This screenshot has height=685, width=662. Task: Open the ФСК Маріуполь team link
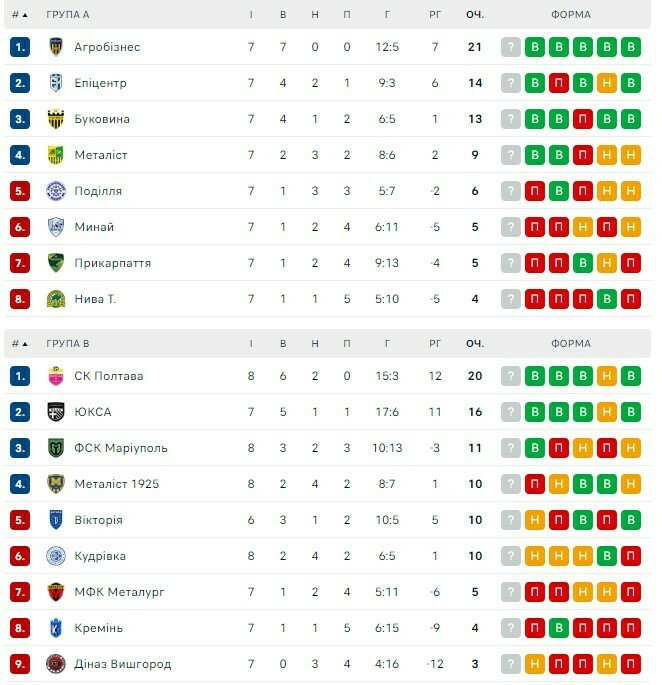click(120, 448)
